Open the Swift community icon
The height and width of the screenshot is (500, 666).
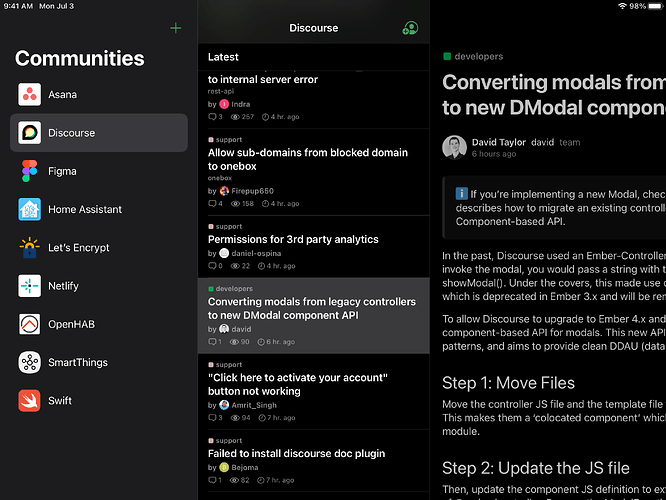click(29, 400)
